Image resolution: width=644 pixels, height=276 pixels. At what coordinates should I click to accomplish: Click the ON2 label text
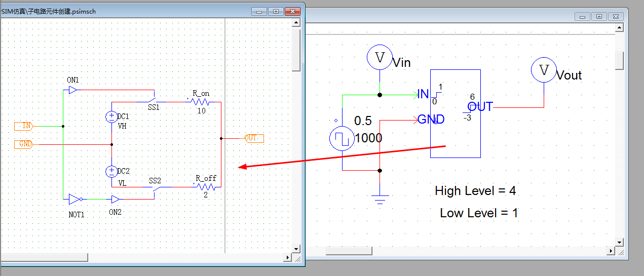point(116,212)
